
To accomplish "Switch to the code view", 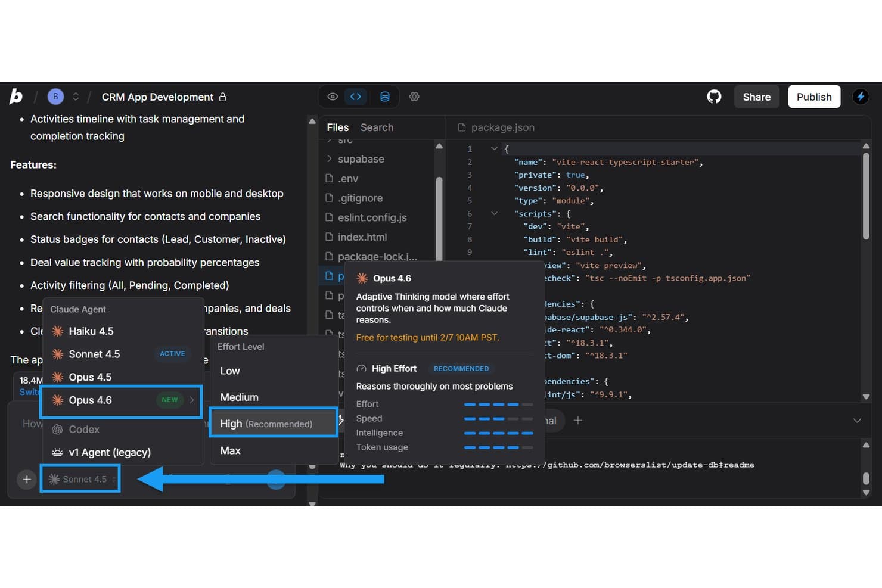I will 356,97.
